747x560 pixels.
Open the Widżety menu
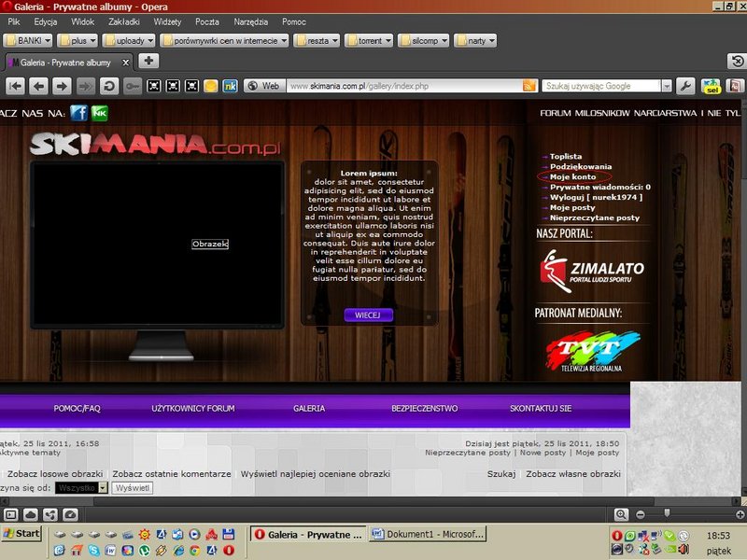(x=167, y=21)
